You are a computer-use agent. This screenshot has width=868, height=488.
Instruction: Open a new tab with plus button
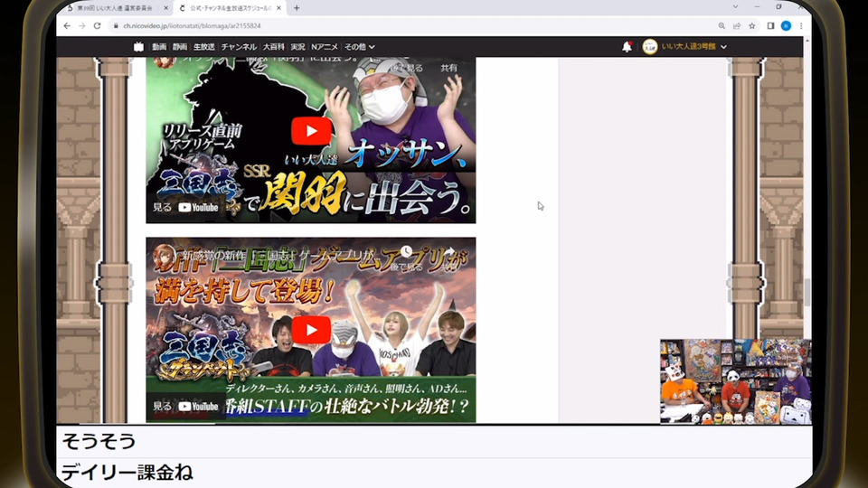pyautogui.click(x=297, y=8)
